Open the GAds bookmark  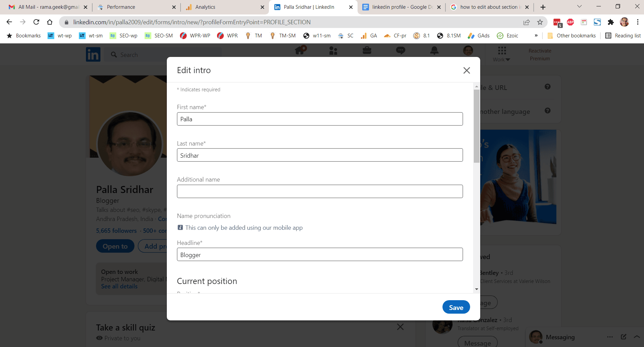(x=479, y=36)
